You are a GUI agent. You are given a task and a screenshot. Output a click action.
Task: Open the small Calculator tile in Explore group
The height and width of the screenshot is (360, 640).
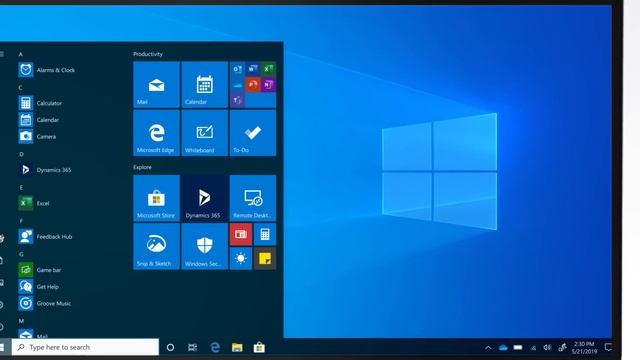265,234
